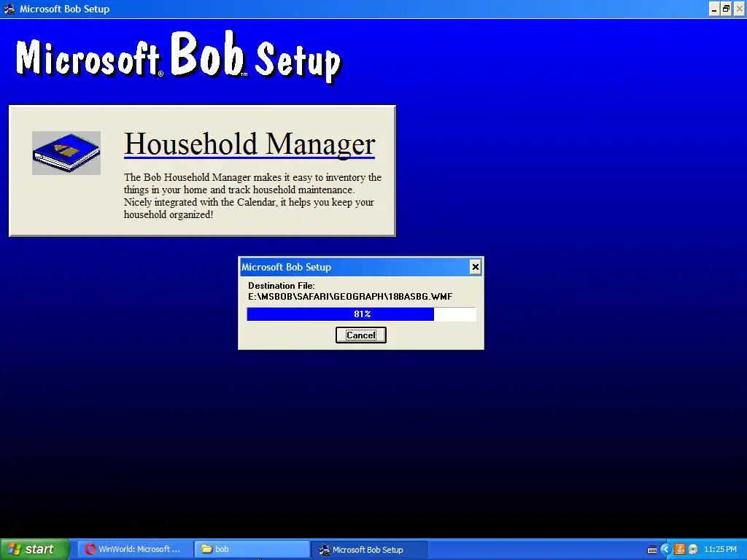Image resolution: width=747 pixels, height=560 pixels.
Task: Restore down the Microsoft Bob Setup window
Action: click(x=726, y=9)
